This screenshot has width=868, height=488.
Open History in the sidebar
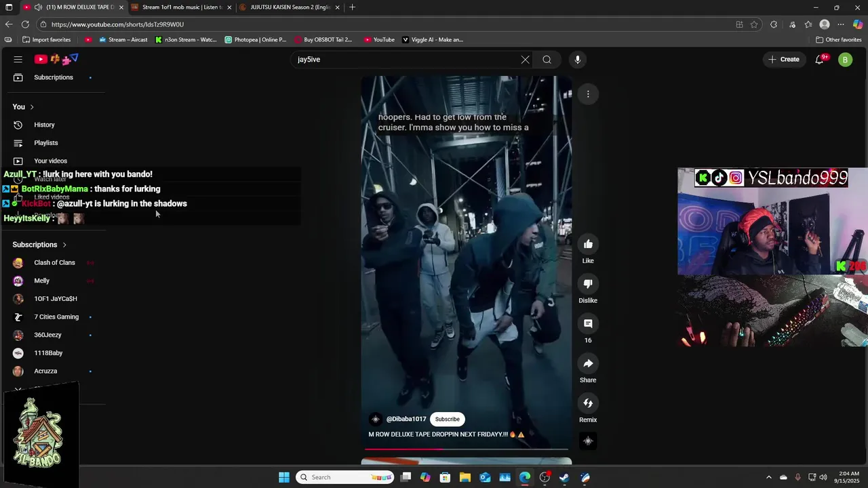(44, 125)
